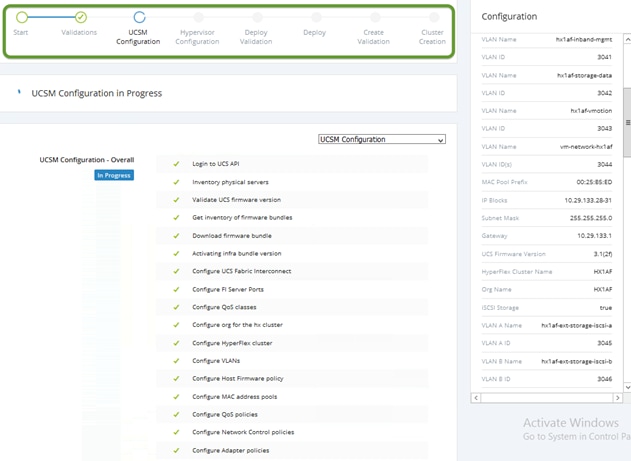Screen dimensions: 631x461
Task: Click the Create Validation step dot
Action: pyautogui.click(x=375, y=17)
